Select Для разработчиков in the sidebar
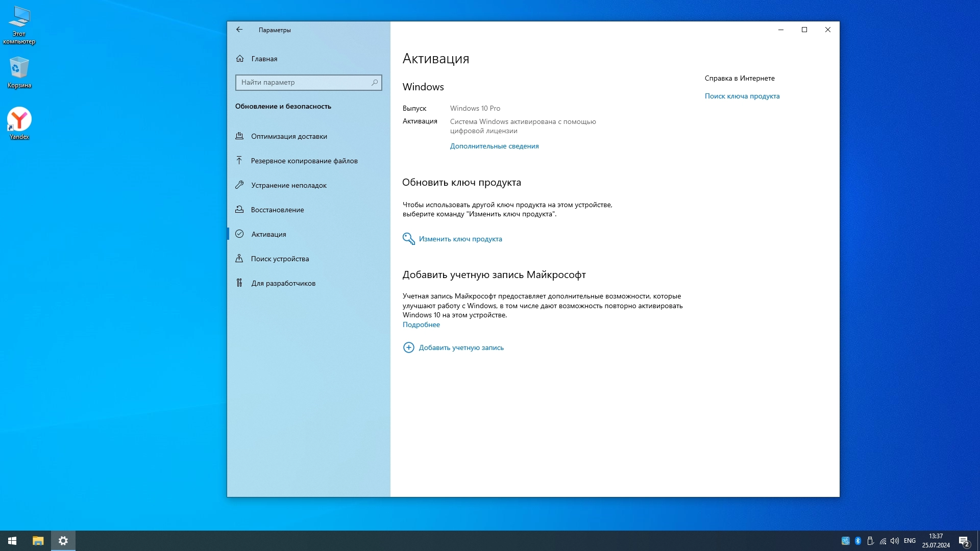The height and width of the screenshot is (551, 980). (x=283, y=283)
